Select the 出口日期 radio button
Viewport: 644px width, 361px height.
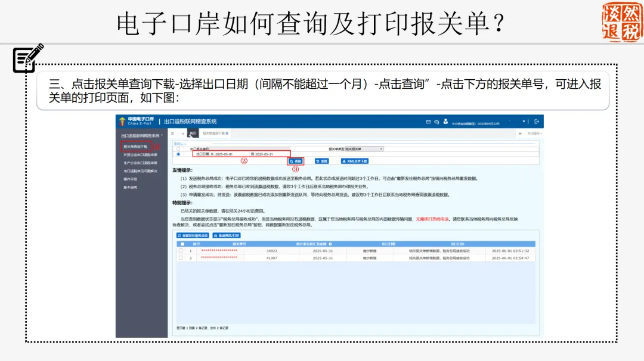pyautogui.click(x=178, y=154)
